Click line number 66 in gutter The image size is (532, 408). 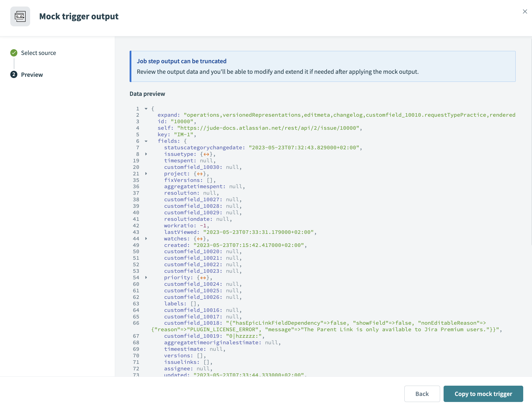click(136, 323)
